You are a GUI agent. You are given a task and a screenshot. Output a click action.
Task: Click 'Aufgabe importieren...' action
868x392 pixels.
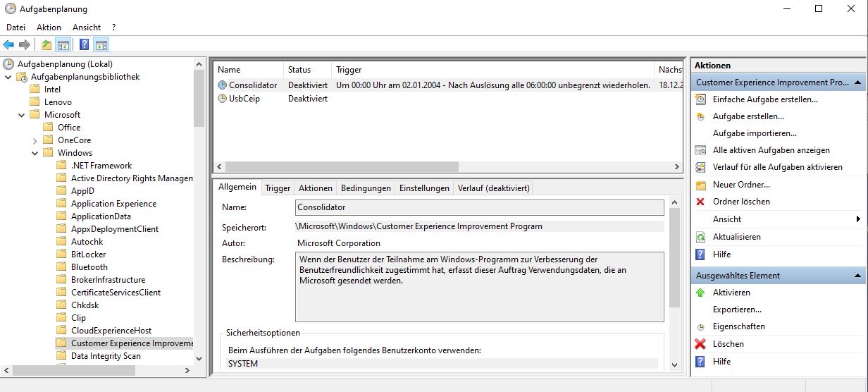(755, 133)
